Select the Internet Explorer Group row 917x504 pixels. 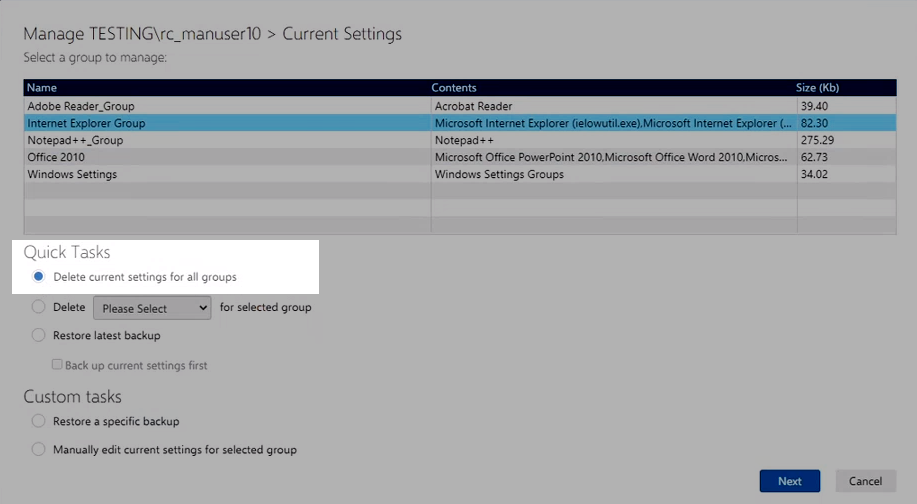(x=86, y=123)
